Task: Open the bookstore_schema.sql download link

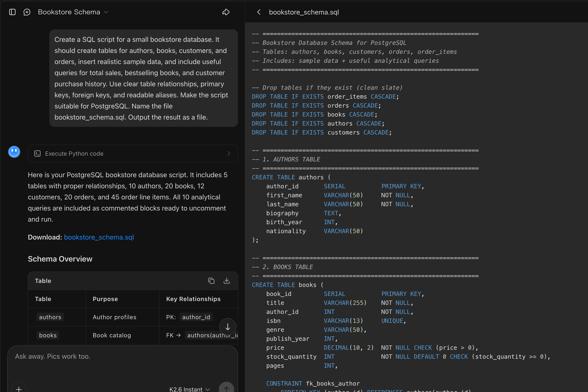Action: point(99,237)
